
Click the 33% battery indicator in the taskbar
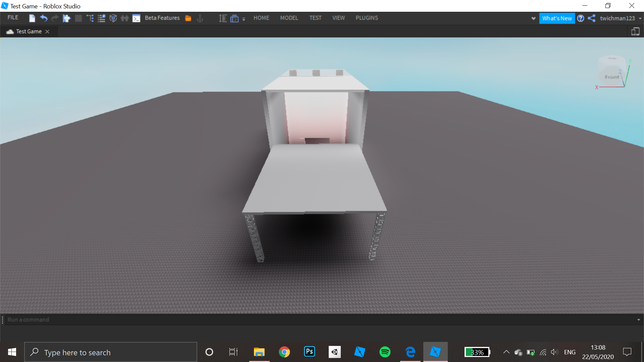pyautogui.click(x=477, y=352)
